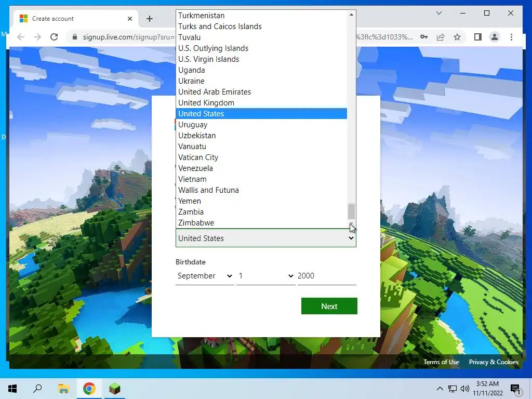View site lock security info
Image resolution: width=532 pixels, height=399 pixels.
75,37
